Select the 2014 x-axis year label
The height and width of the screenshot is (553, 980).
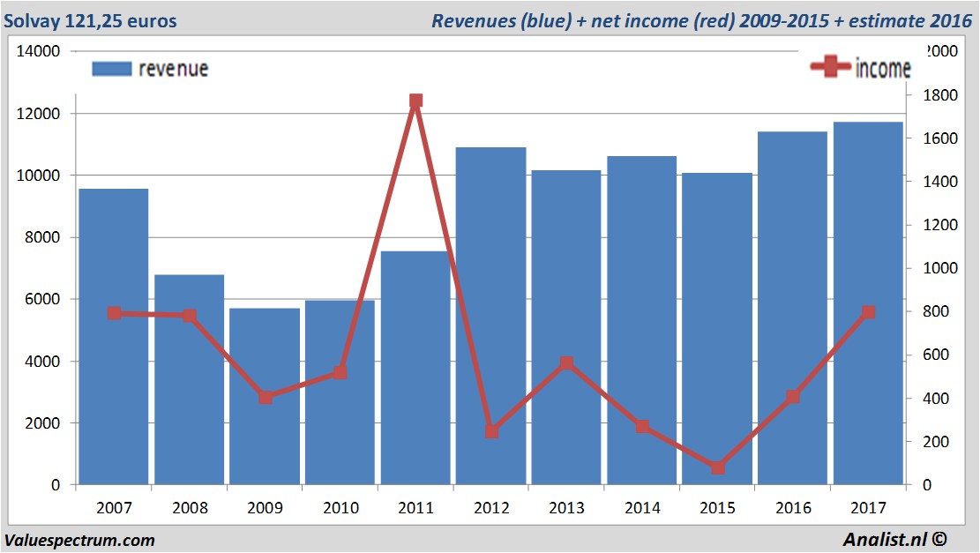[642, 509]
